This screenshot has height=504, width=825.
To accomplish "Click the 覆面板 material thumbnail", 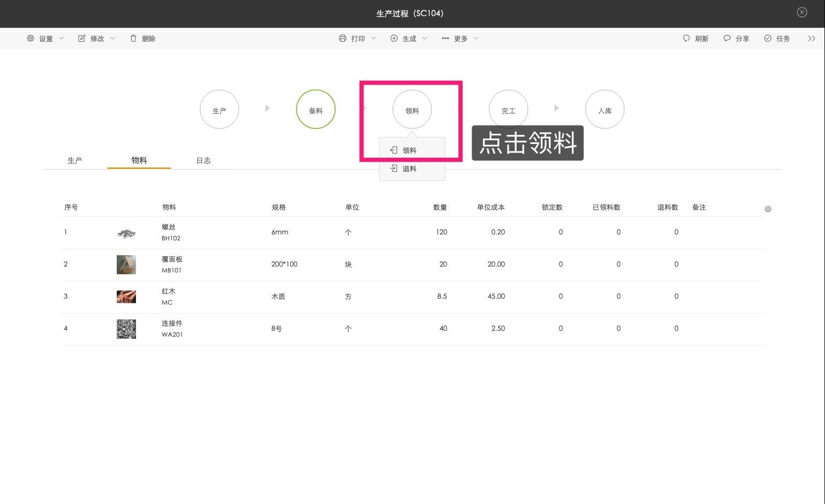I will point(126,264).
